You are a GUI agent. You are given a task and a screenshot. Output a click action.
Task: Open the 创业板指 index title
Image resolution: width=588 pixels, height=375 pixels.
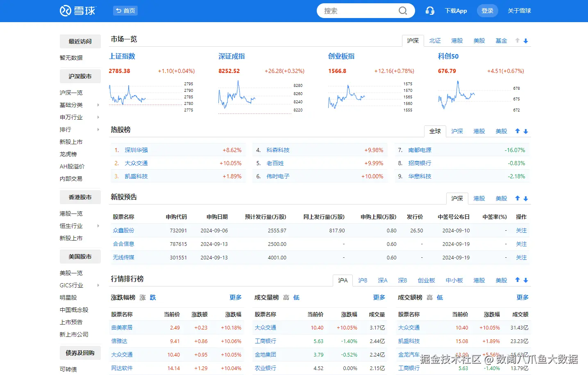(341, 56)
